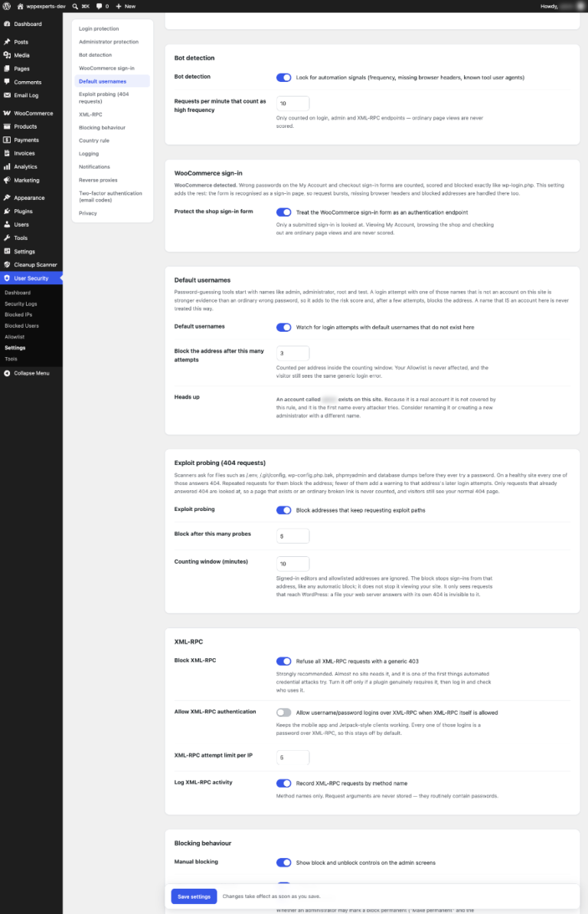
Task: Click the Howdy user account menu
Action: (563, 6)
